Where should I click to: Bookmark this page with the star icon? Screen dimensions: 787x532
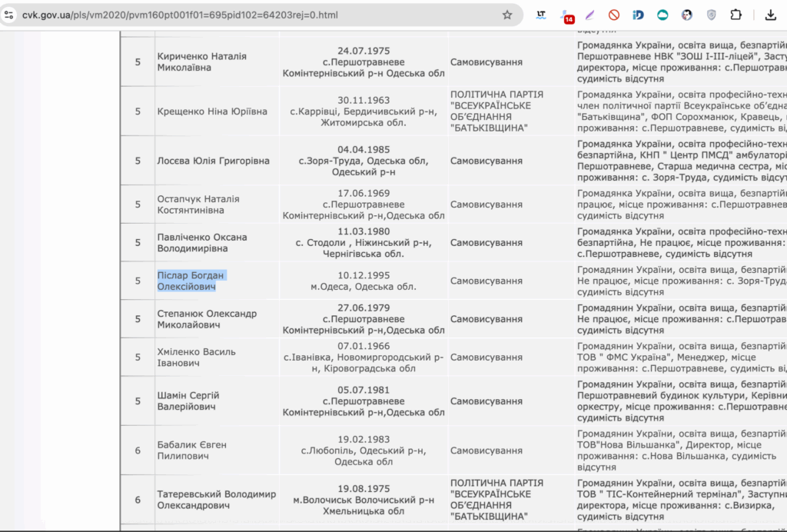coord(507,15)
